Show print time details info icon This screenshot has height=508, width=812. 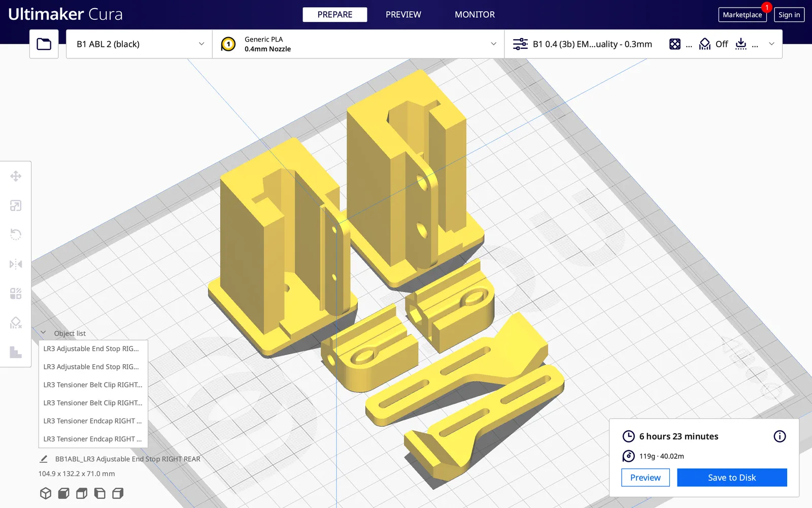780,436
